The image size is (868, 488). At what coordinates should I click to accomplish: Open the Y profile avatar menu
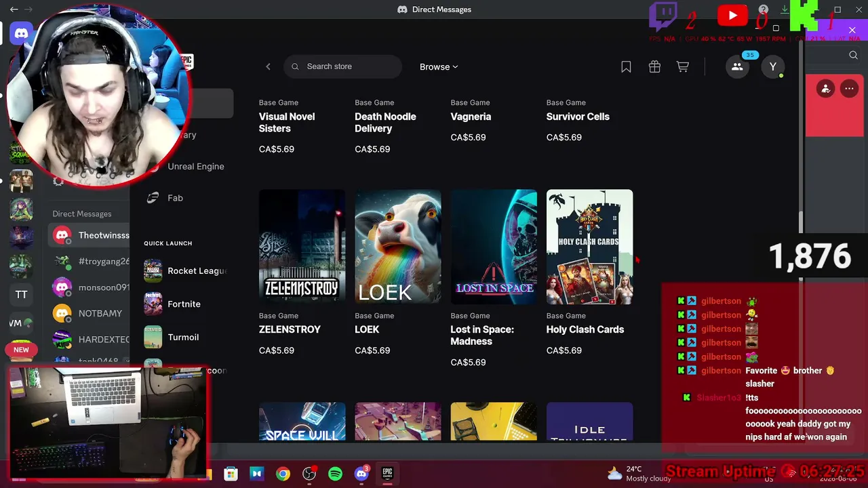[x=772, y=66]
